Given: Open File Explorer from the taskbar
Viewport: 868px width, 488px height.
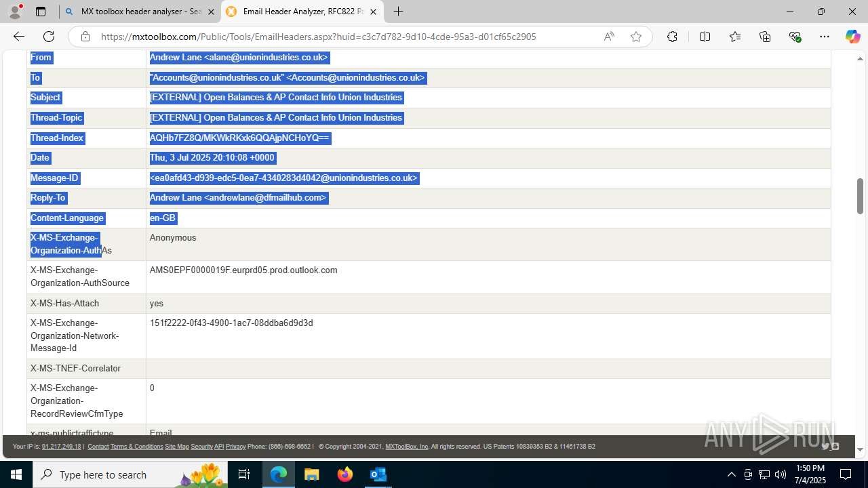Looking at the screenshot, I should point(311,474).
